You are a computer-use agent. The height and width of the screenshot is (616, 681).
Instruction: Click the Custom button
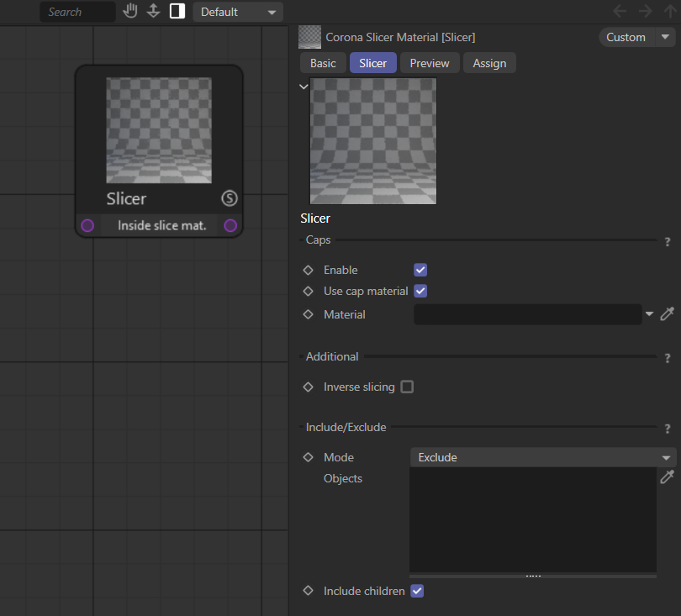(x=626, y=37)
